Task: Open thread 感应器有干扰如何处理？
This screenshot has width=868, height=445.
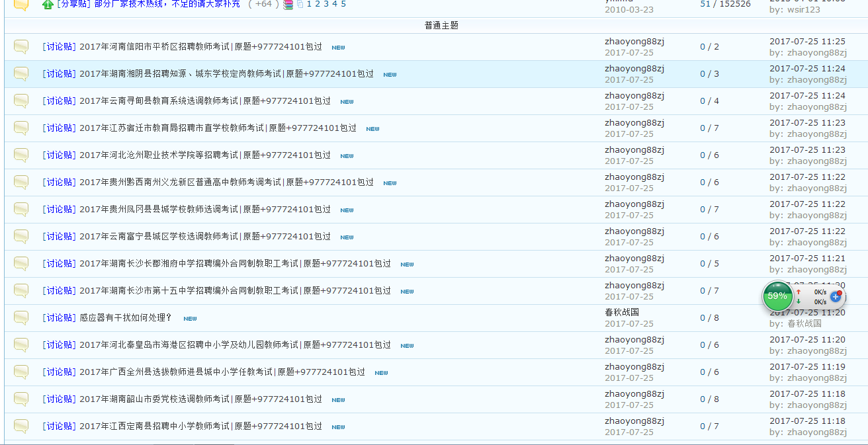Action: pyautogui.click(x=126, y=318)
